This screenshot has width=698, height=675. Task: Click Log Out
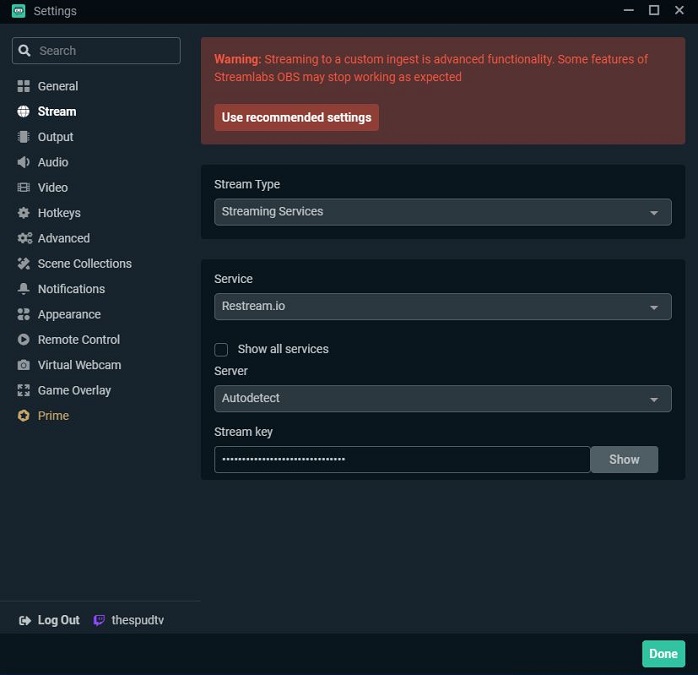(x=59, y=620)
